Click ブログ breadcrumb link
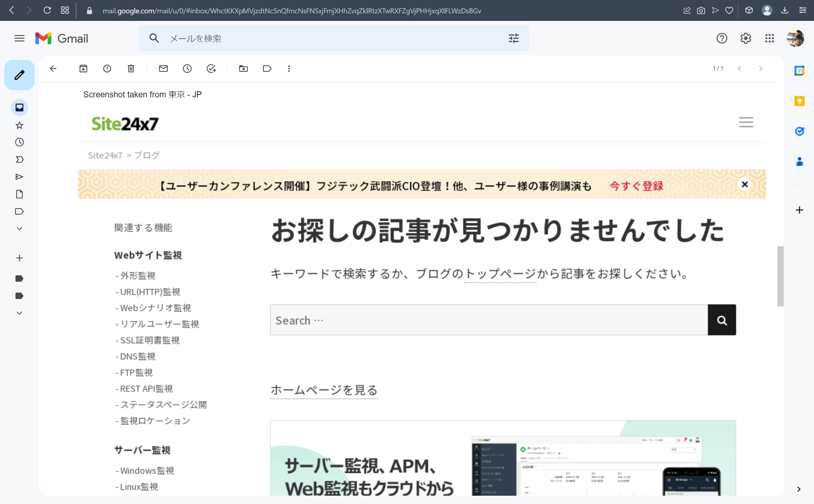This screenshot has width=814, height=504. (x=147, y=155)
